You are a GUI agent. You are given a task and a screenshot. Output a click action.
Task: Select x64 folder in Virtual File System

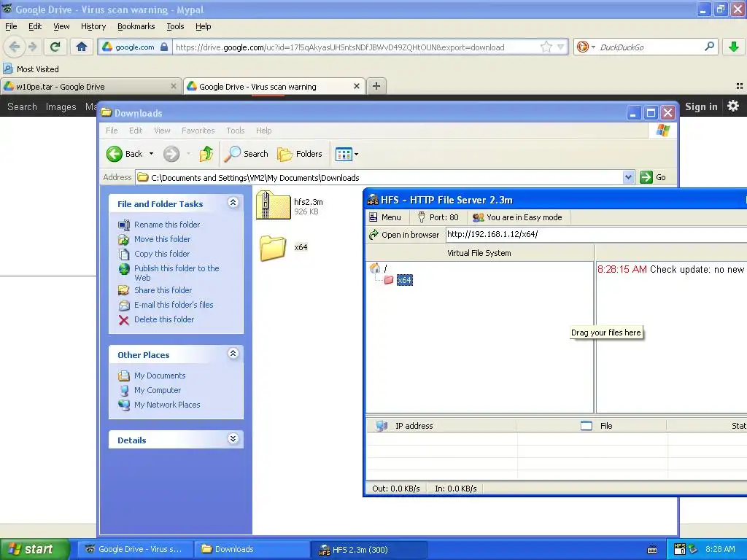pos(404,280)
